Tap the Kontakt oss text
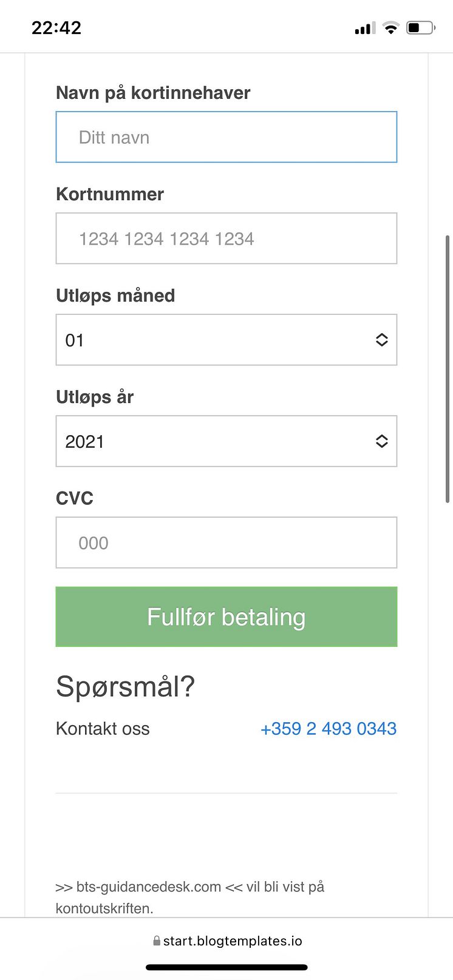Viewport: 453px width, 980px height. [x=103, y=728]
